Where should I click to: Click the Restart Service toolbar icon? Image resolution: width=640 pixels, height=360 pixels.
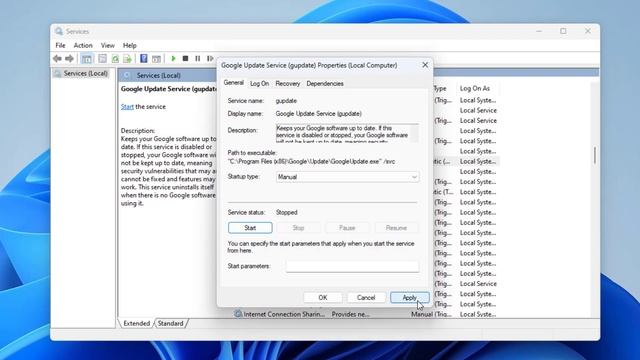(x=210, y=59)
